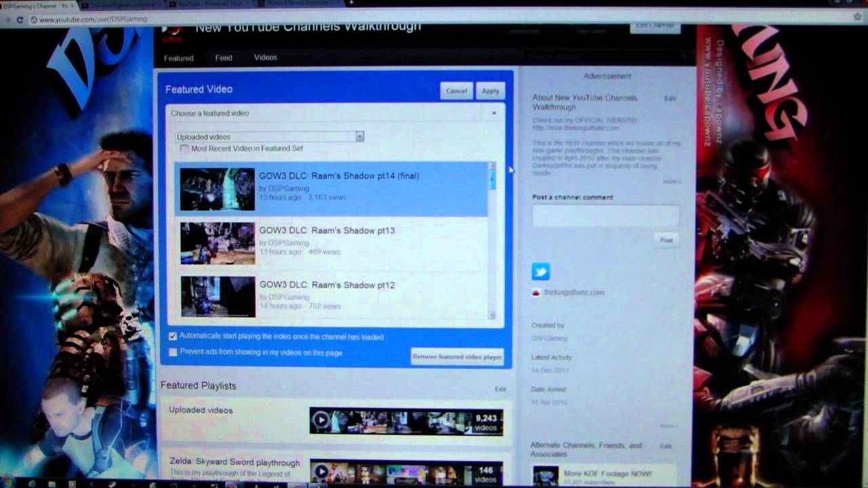This screenshot has height=488, width=868.
Task: Click 'Zelda: Skyward Sword playthrough' title
Action: click(235, 462)
